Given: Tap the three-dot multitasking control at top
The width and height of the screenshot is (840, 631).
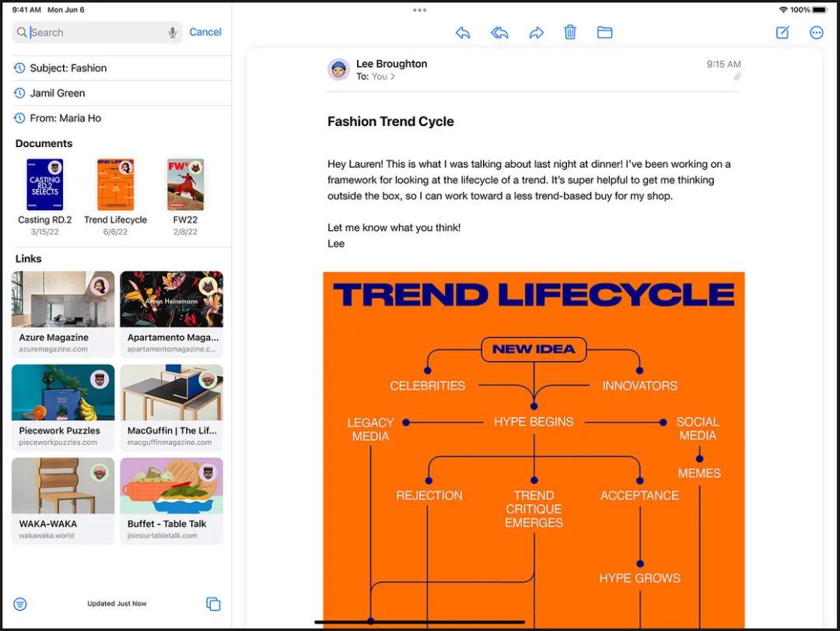Looking at the screenshot, I should pyautogui.click(x=420, y=9).
